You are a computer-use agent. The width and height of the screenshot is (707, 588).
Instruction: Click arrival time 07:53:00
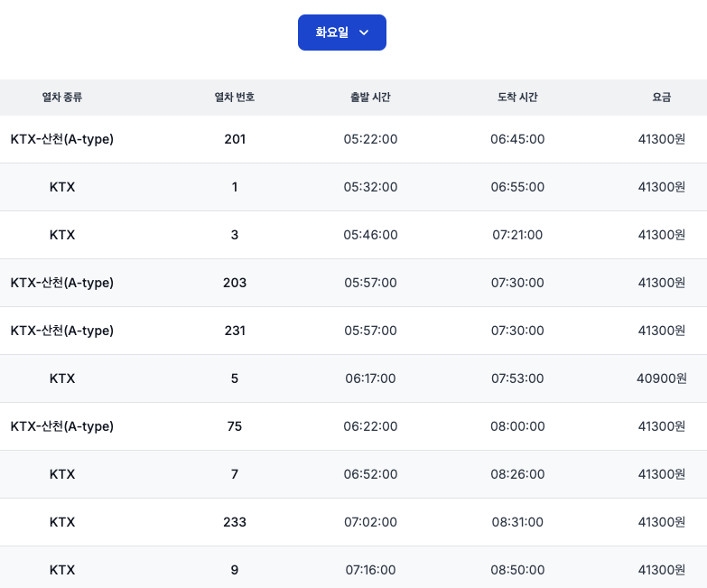point(517,378)
